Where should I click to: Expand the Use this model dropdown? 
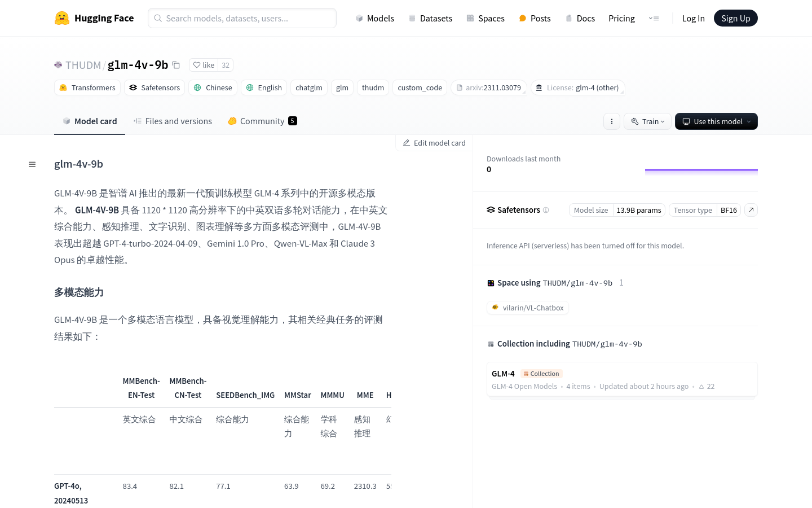coord(716,121)
